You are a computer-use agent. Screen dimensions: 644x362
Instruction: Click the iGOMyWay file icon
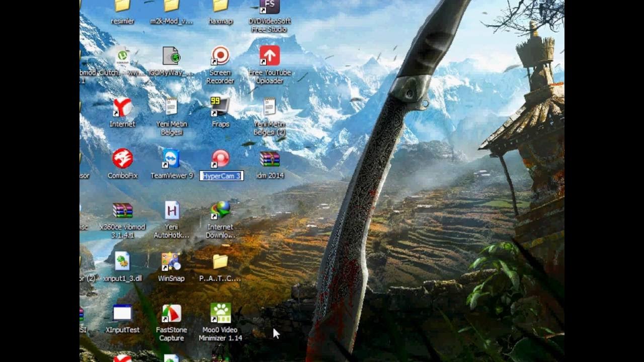tap(172, 56)
